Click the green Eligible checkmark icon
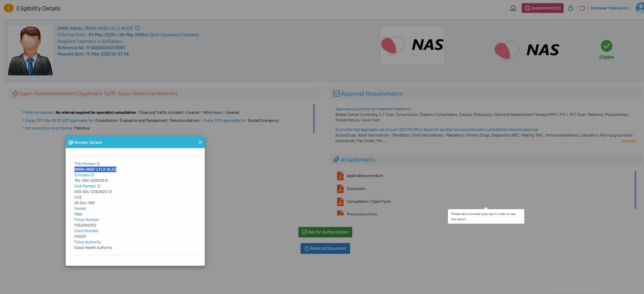This screenshot has height=294, width=644. 606,46
